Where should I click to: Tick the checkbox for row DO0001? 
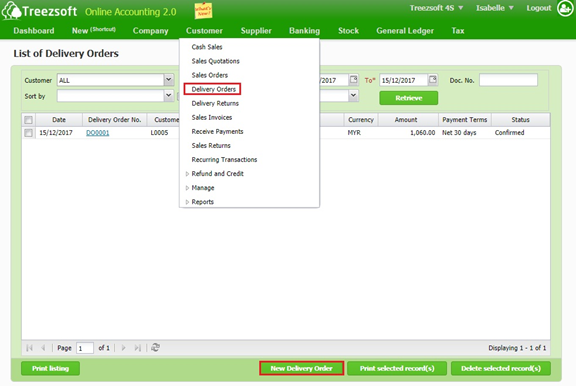tap(28, 133)
